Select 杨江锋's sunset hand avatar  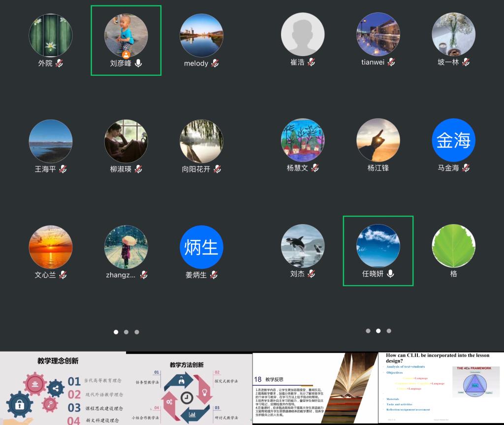coord(378,140)
